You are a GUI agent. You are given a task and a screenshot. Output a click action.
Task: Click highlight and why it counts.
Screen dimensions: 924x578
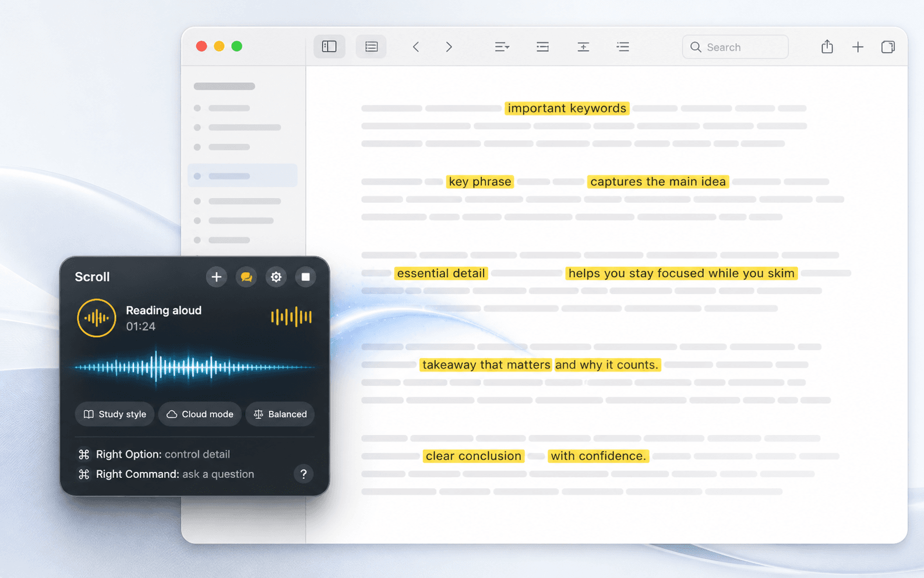coord(607,365)
